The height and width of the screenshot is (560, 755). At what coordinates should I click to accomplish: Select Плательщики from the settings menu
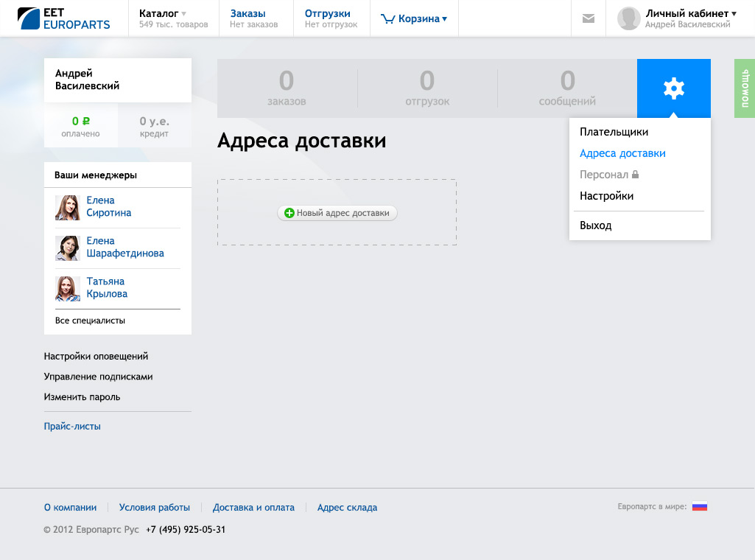point(614,132)
